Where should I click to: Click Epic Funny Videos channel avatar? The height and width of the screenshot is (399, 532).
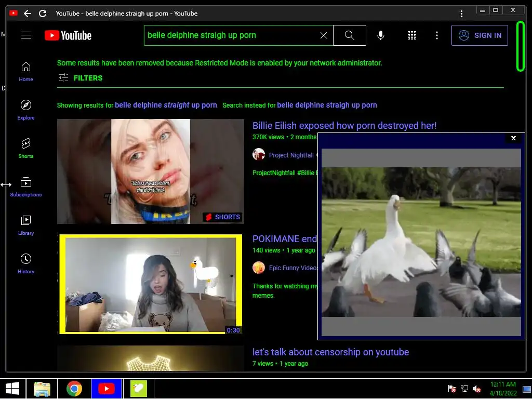(259, 268)
